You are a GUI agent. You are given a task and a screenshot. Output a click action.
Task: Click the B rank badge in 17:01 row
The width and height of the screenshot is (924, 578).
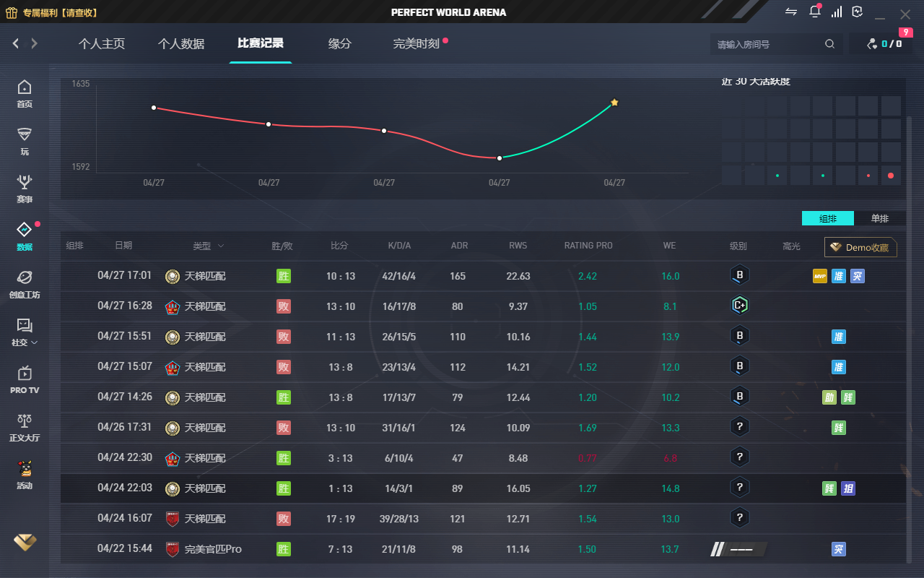pyautogui.click(x=739, y=276)
